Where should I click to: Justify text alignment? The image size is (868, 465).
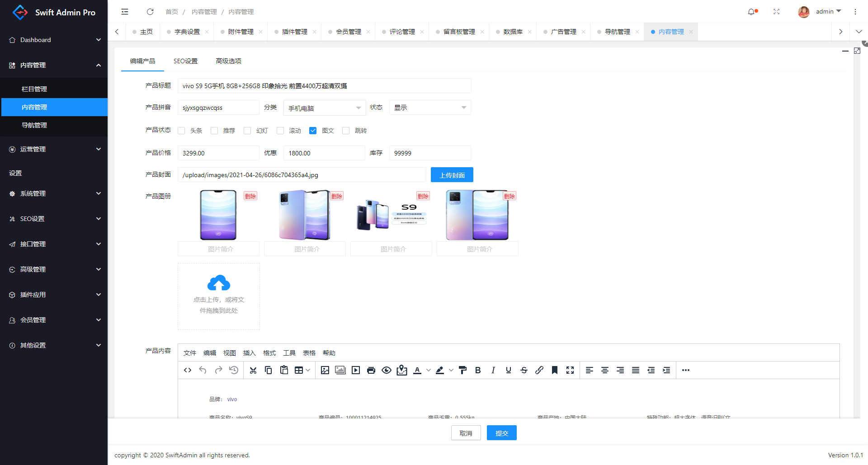[636, 370]
